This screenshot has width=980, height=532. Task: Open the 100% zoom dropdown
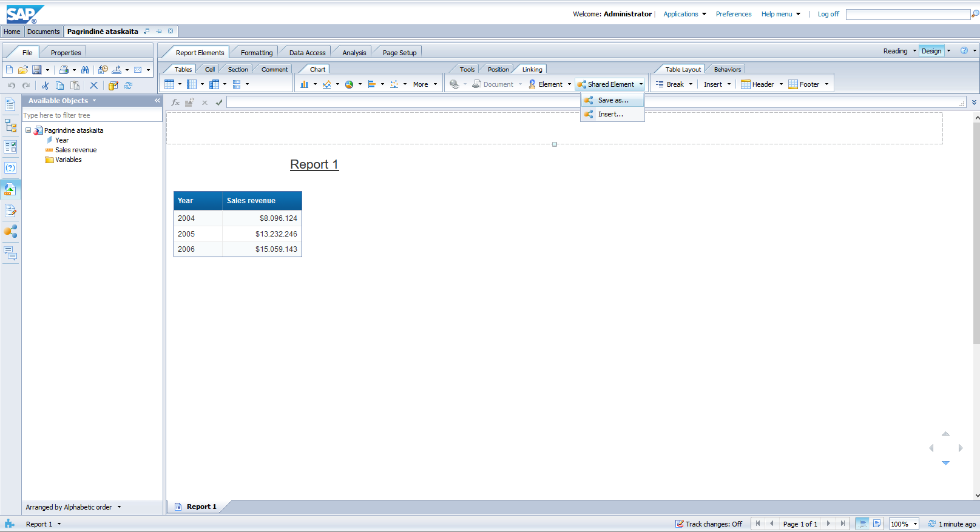tap(915, 524)
